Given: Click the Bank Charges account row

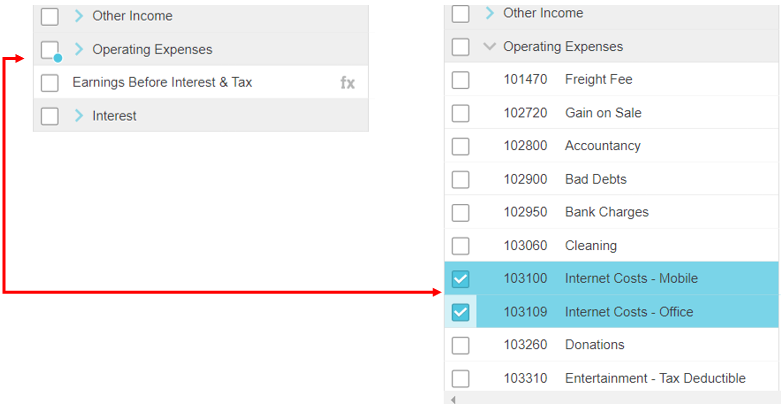Looking at the screenshot, I should tap(606, 212).
